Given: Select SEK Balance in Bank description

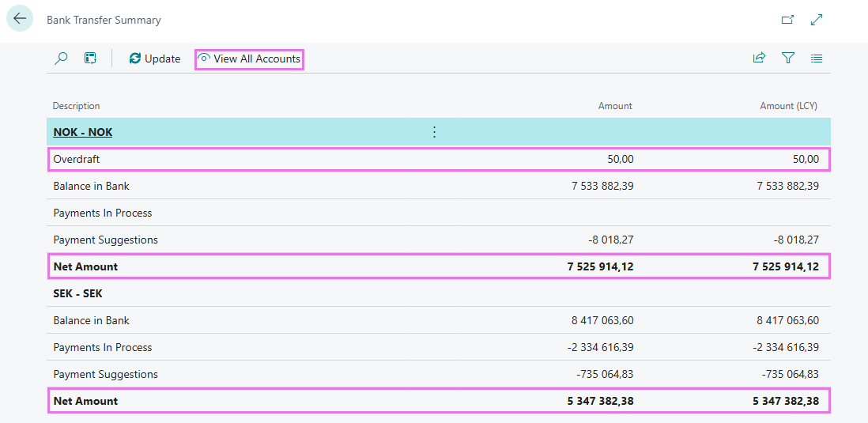Looking at the screenshot, I should [x=92, y=320].
